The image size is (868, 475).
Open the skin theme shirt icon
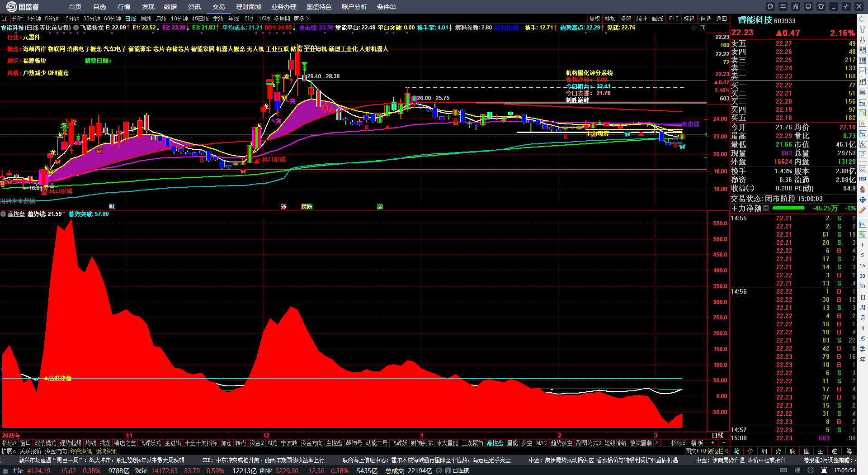pos(821,6)
